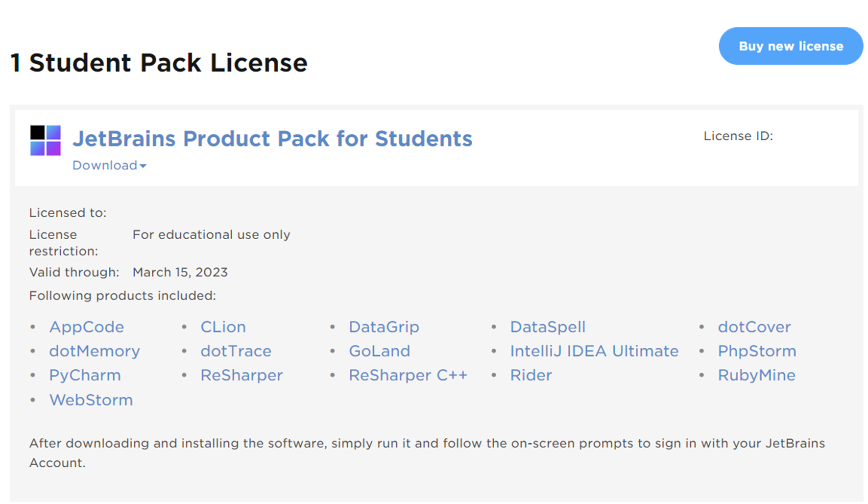868x504 pixels.
Task: Select the March 15, 2023 date
Action: coord(180,272)
